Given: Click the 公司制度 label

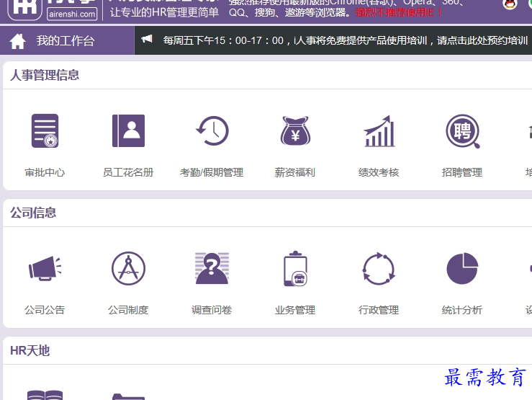Looking at the screenshot, I should pyautogui.click(x=128, y=310).
